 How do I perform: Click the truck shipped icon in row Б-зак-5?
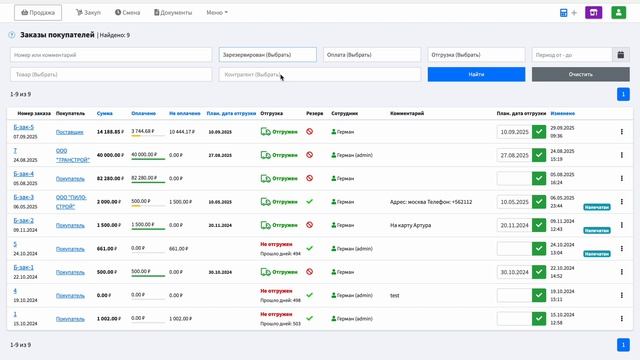pos(266,132)
